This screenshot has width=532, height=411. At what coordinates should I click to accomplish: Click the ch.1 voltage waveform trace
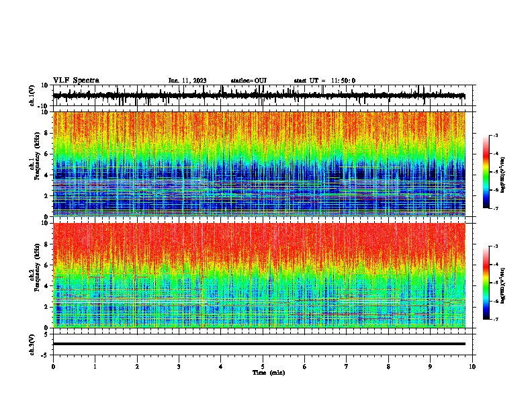pos(259,95)
